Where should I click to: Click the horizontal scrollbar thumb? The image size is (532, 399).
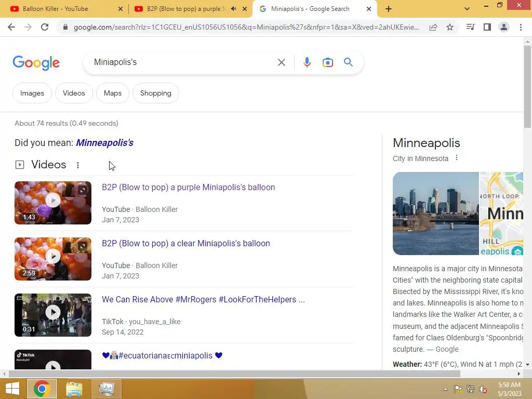coord(234,374)
